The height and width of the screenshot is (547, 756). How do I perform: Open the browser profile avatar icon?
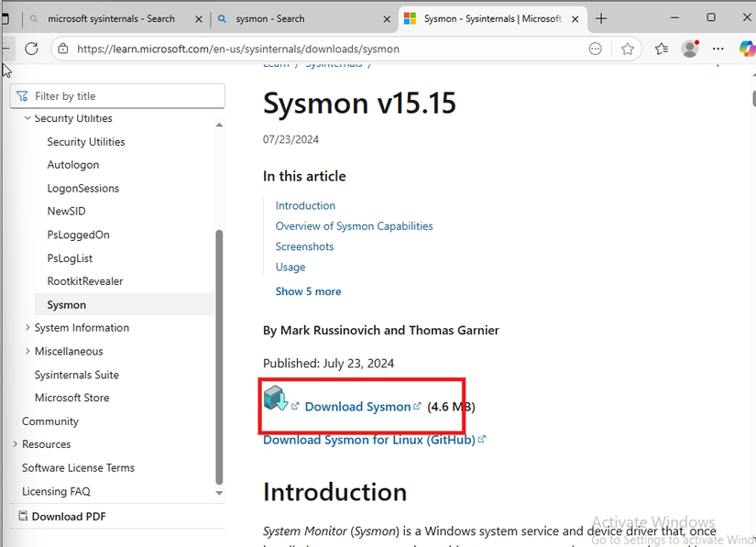690,49
